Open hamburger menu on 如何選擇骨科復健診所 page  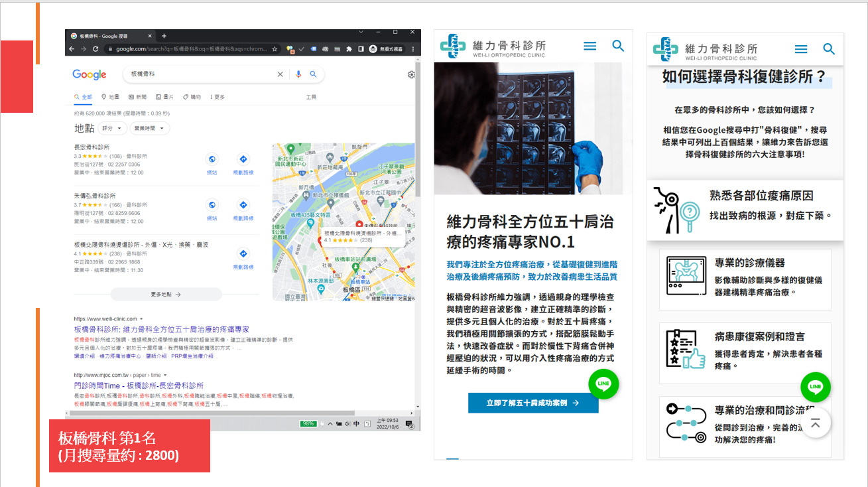(x=801, y=49)
